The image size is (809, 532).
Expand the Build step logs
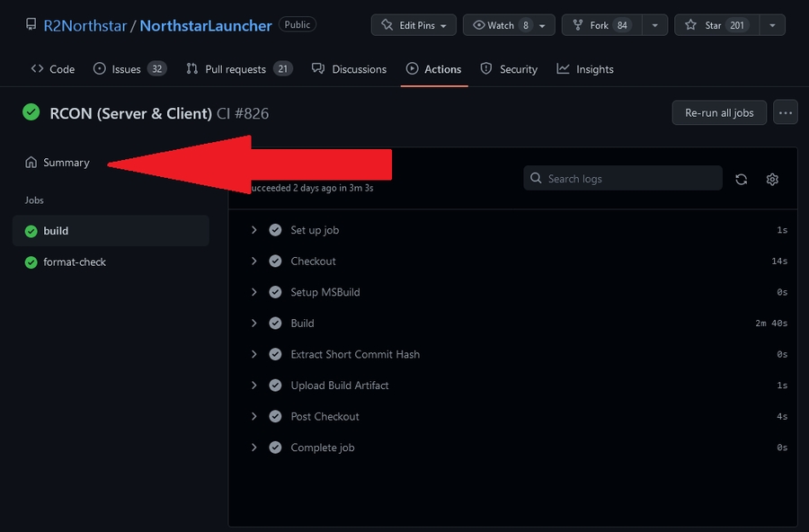click(254, 324)
